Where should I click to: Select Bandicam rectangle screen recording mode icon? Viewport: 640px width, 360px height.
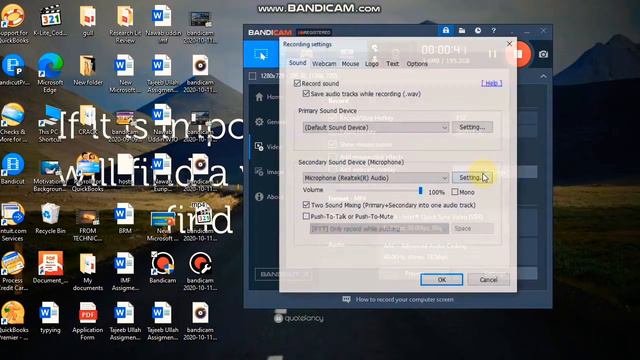point(261,54)
